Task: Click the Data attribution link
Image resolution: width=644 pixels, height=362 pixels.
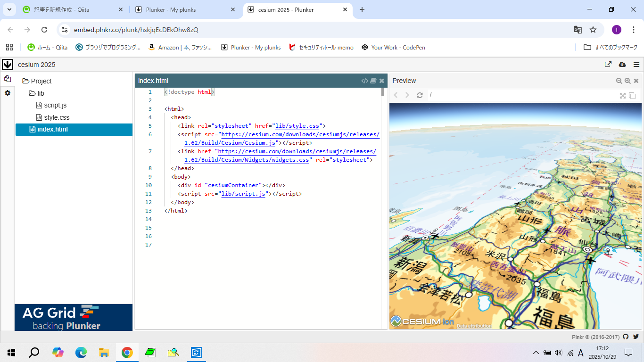Action: [x=474, y=326]
